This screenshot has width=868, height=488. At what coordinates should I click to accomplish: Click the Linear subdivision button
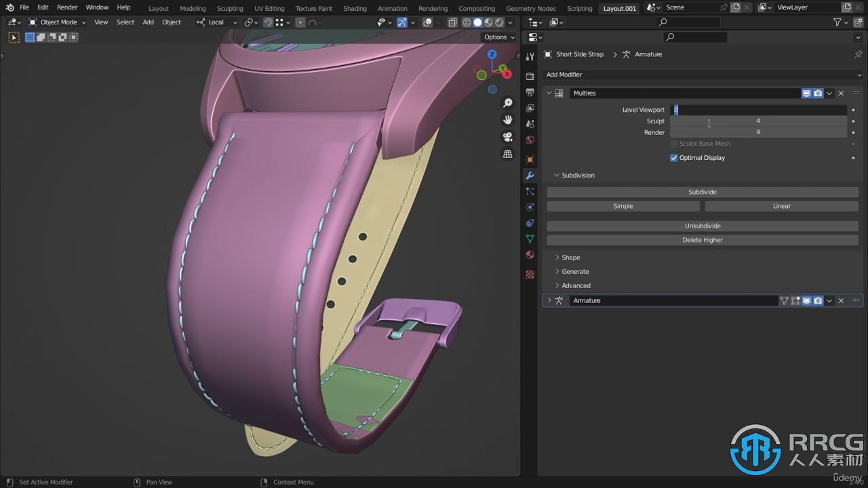click(782, 206)
